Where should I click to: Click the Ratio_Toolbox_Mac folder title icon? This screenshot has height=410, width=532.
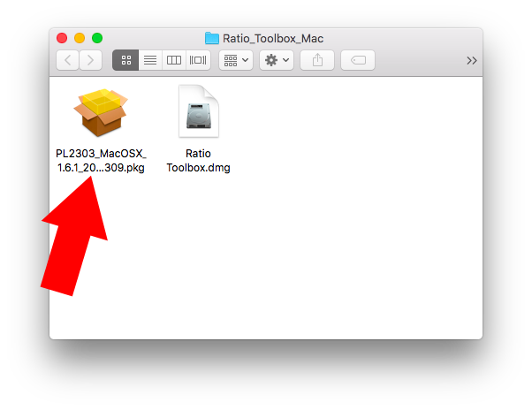212,38
